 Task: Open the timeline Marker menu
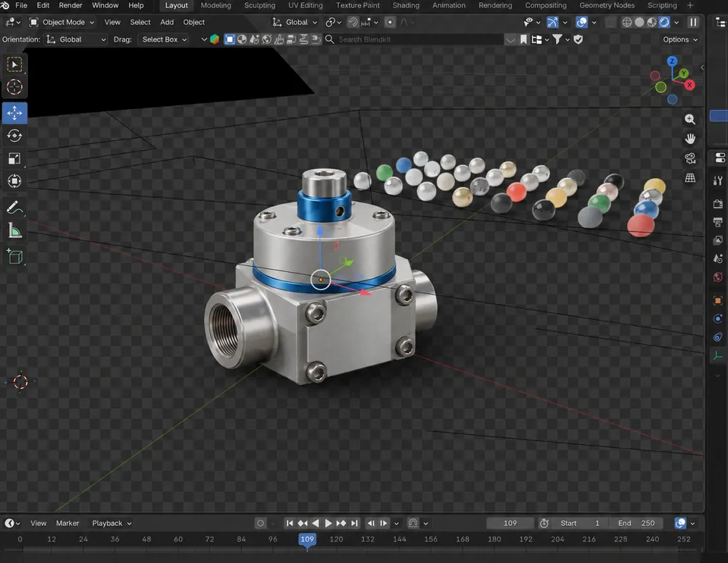(x=67, y=523)
